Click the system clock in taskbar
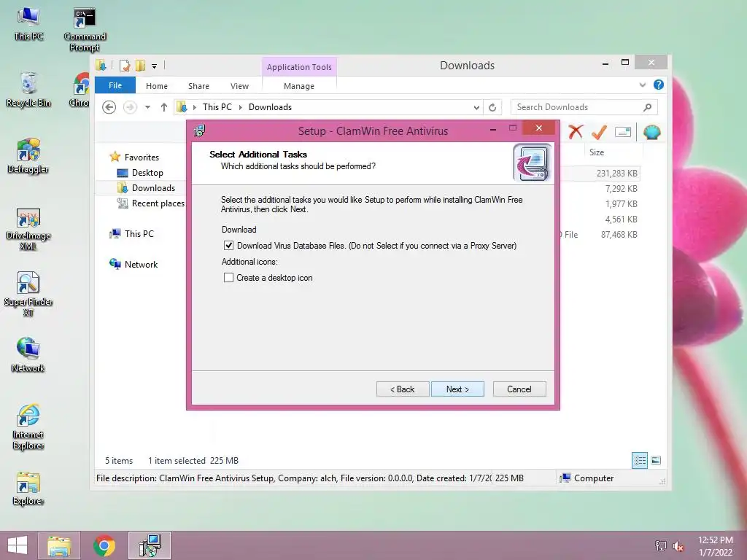 (x=716, y=546)
